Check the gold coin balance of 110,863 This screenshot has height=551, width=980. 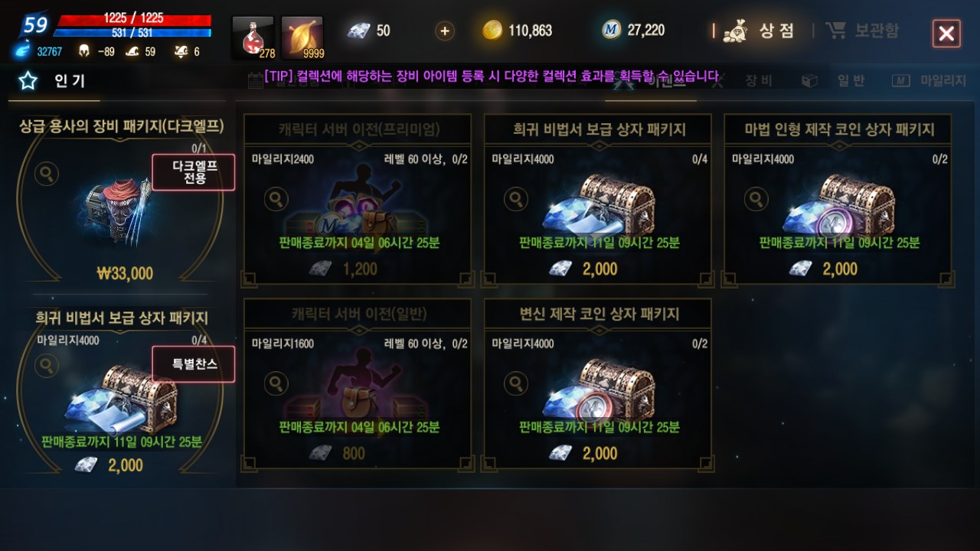coord(518,31)
